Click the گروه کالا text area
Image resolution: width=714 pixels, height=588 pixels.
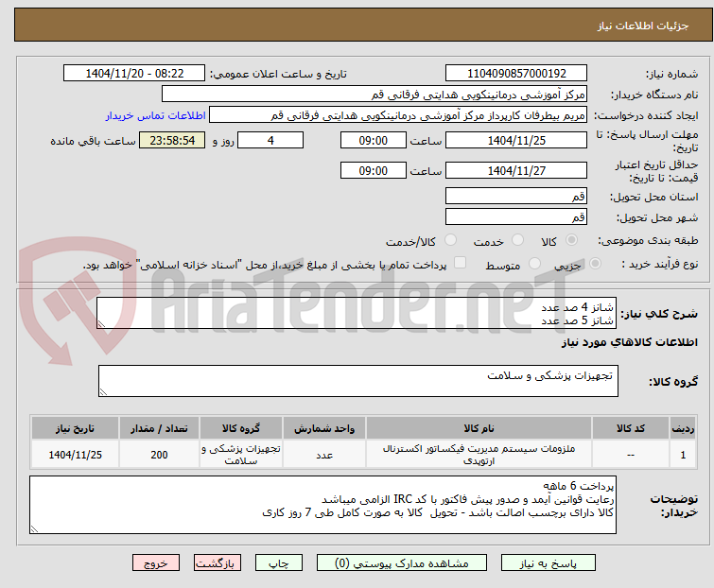358,381
